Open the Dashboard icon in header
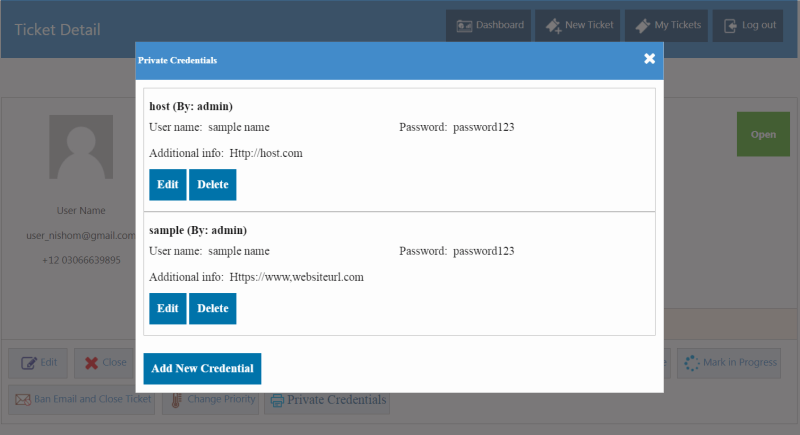 click(464, 25)
